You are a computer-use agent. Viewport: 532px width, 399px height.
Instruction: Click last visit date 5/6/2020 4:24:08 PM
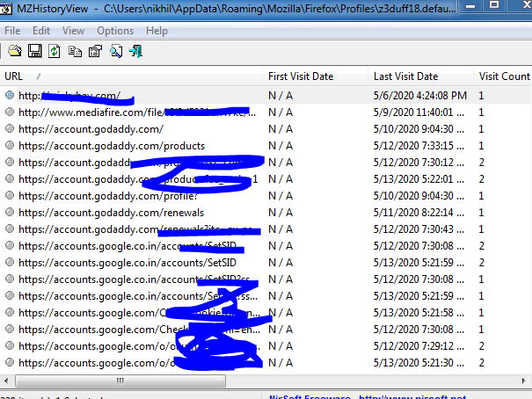(420, 96)
